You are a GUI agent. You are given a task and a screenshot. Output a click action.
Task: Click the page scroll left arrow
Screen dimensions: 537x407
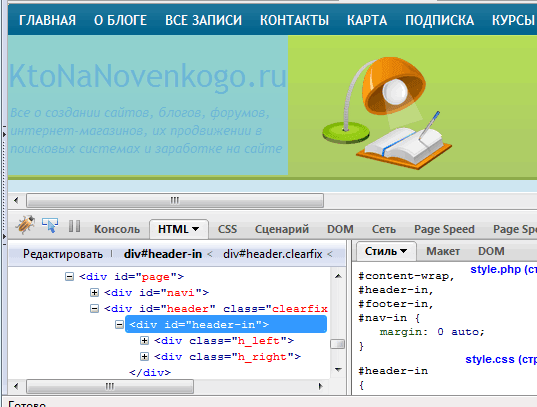(16, 200)
